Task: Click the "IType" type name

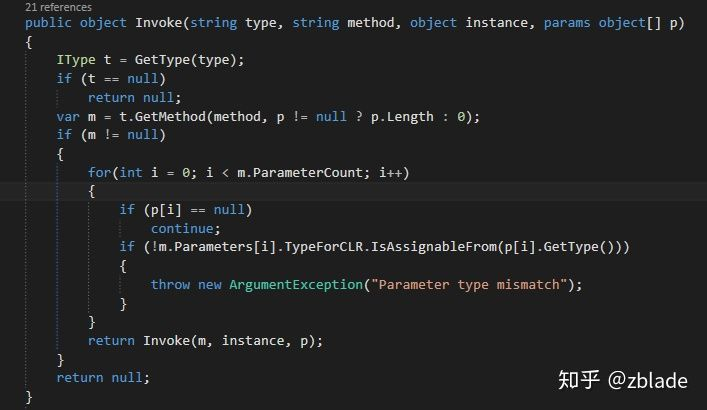Action: (76, 60)
